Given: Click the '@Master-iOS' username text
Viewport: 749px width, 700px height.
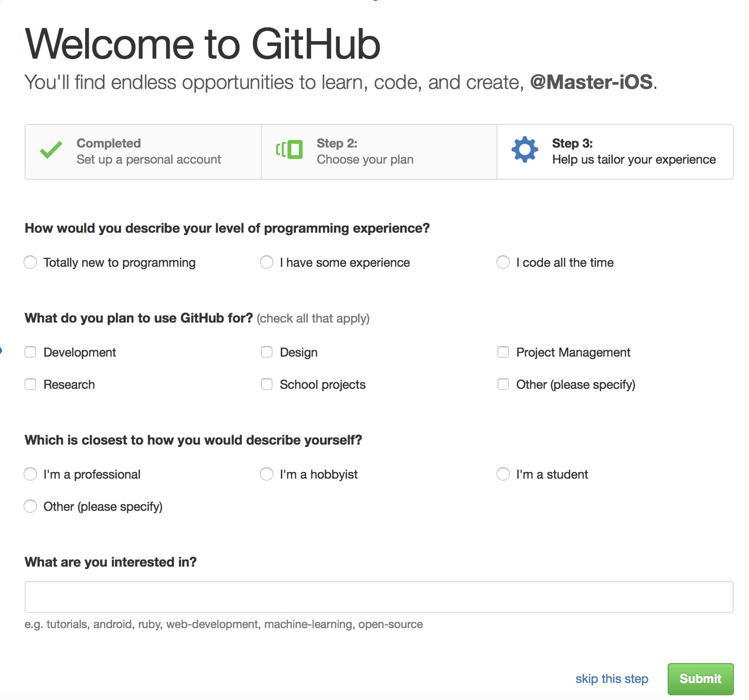Looking at the screenshot, I should (592, 82).
